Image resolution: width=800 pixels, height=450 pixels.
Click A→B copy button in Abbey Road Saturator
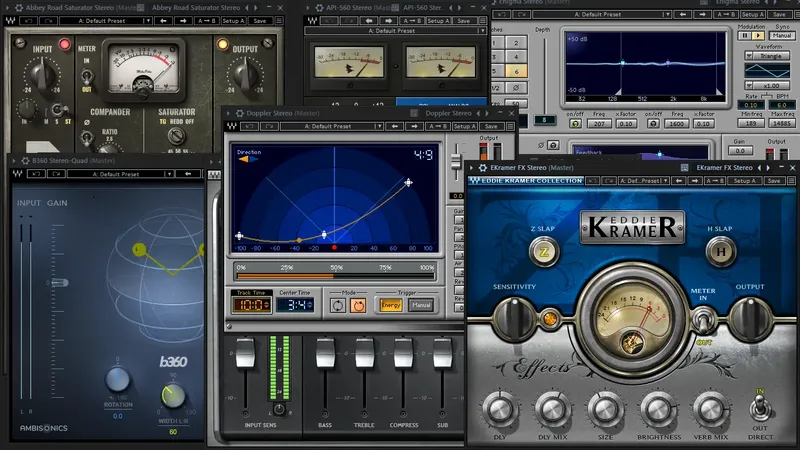(x=207, y=21)
